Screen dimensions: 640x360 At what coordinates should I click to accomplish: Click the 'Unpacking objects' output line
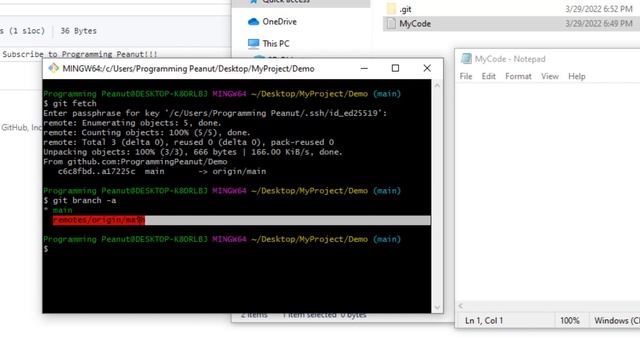193,152
